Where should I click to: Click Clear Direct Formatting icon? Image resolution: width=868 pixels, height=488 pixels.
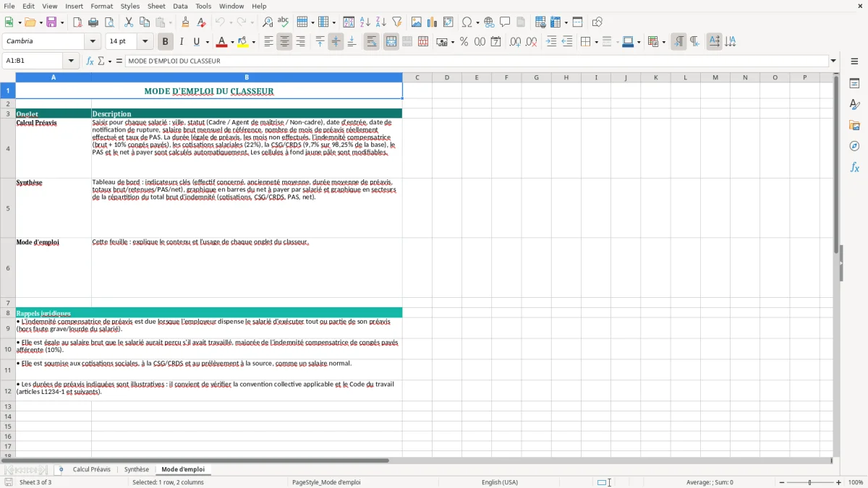coord(201,22)
